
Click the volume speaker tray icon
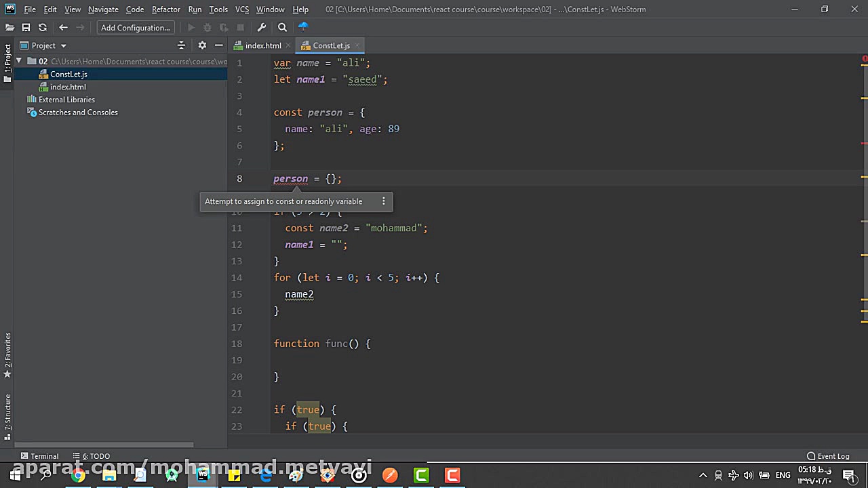tap(748, 475)
